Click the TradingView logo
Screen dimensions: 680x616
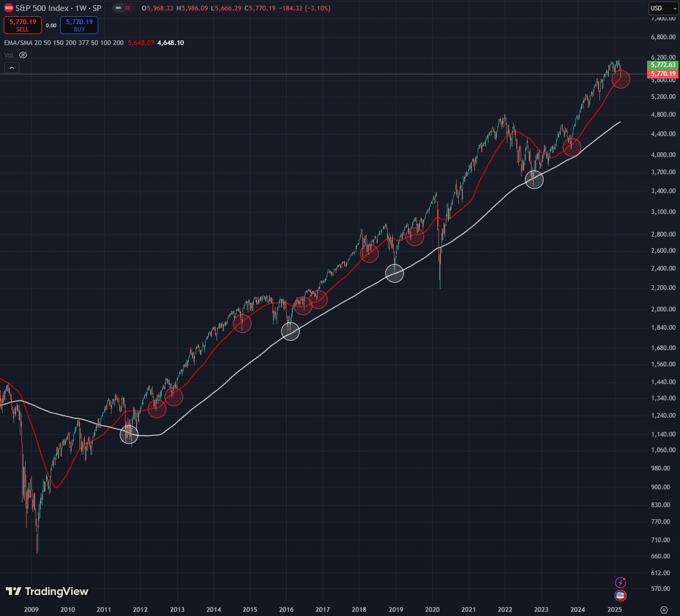(x=47, y=592)
